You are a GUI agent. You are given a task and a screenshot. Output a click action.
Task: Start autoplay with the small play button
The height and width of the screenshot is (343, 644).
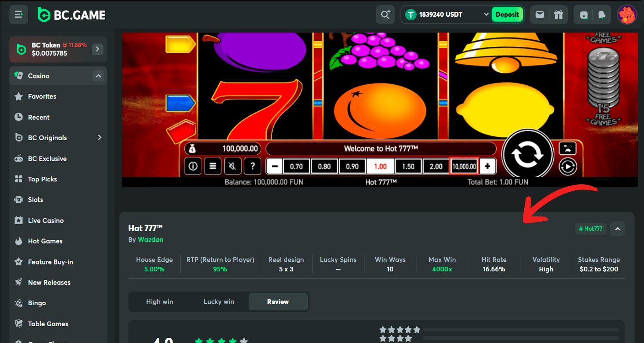pos(568,166)
